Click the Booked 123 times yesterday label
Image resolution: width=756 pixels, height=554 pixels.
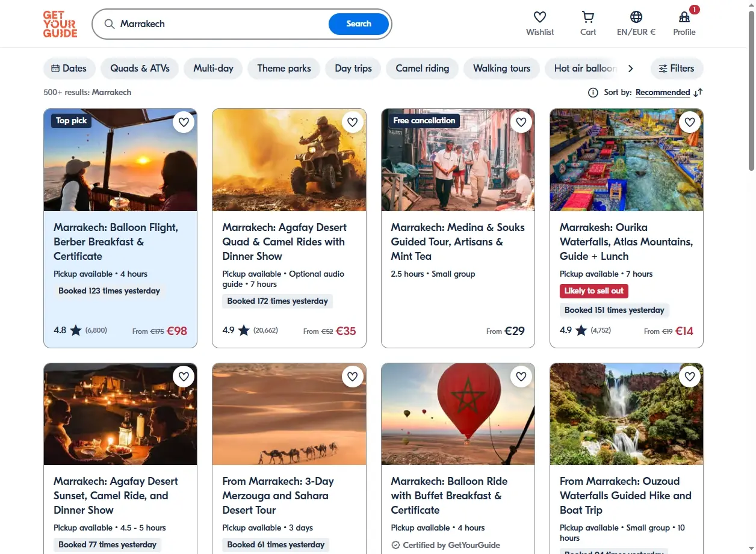pos(109,291)
